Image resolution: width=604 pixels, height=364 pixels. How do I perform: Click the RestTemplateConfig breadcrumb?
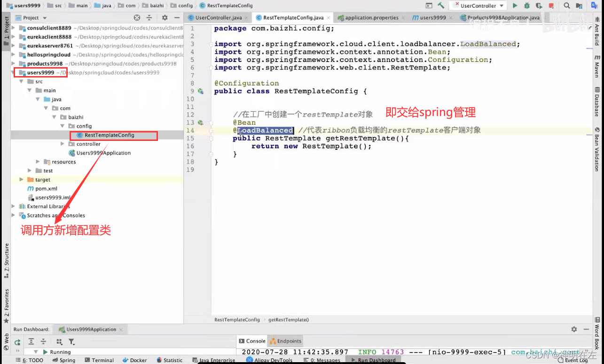(237, 319)
